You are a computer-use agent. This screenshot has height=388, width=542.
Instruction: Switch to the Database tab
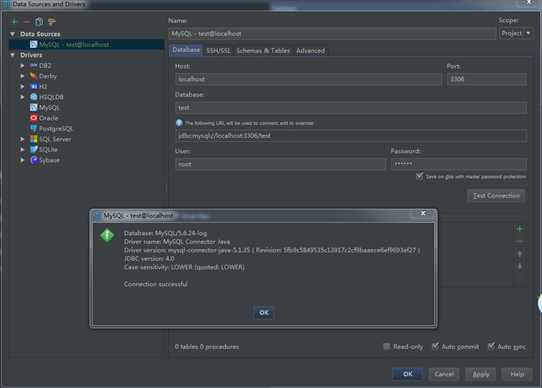[186, 50]
